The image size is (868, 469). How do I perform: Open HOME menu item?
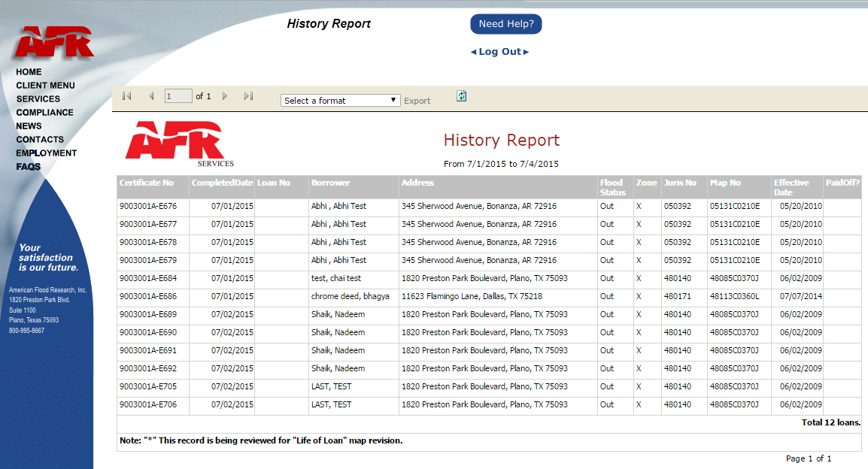(29, 72)
